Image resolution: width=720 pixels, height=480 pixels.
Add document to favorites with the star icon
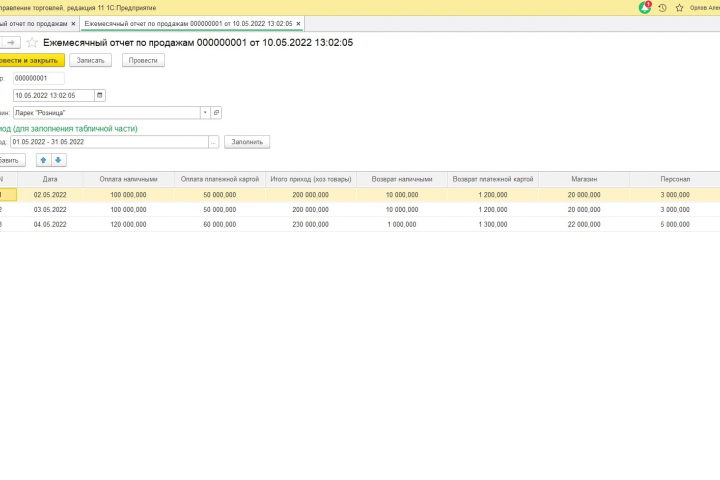click(32, 43)
